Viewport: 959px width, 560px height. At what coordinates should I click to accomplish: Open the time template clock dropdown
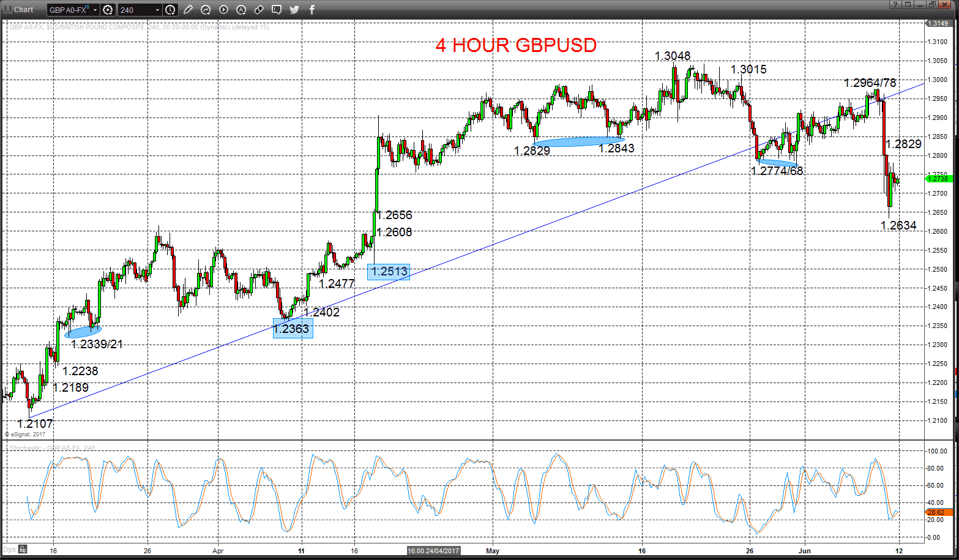tap(170, 10)
